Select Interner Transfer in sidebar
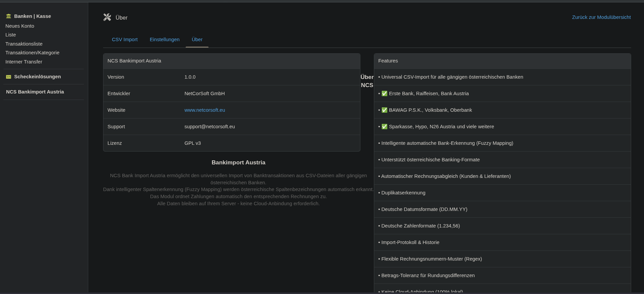 [24, 62]
